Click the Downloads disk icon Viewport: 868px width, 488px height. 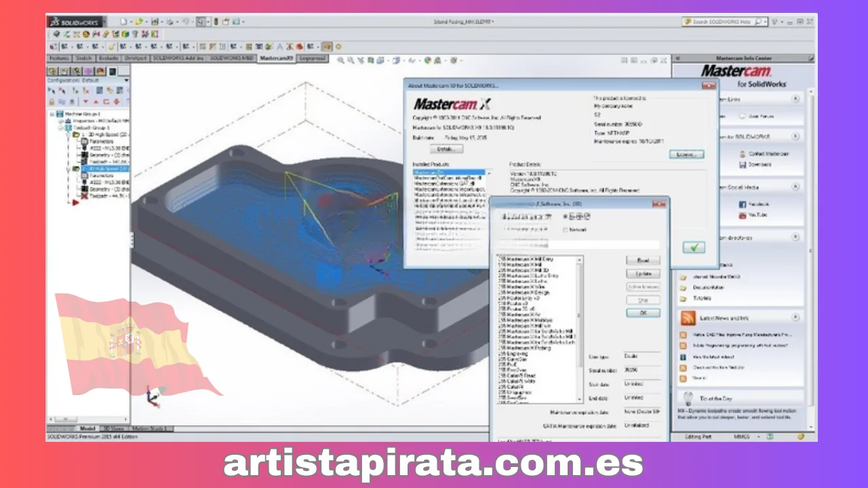[x=743, y=165]
